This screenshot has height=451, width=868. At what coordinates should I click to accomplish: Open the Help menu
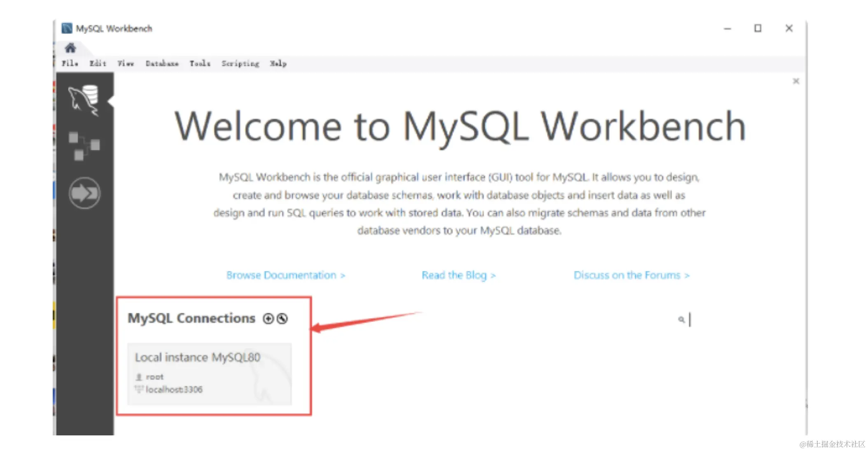278,63
